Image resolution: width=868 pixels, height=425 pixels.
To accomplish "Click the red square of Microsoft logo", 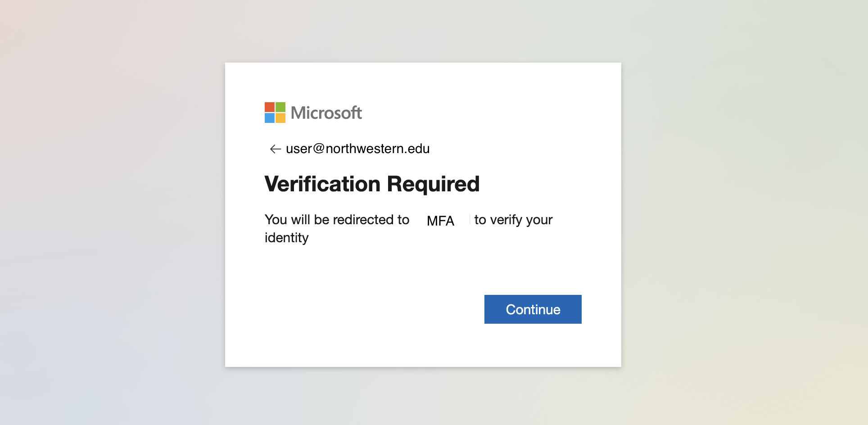I will [x=269, y=107].
